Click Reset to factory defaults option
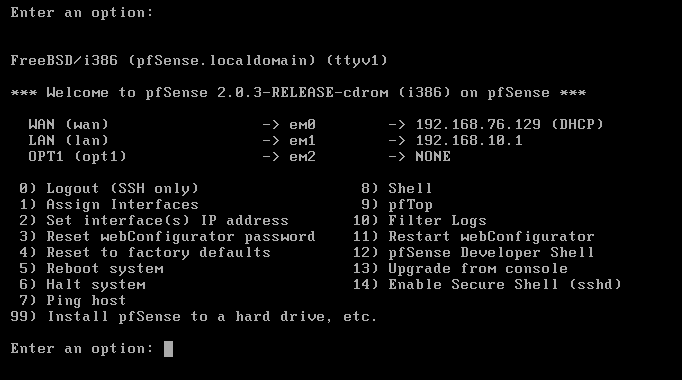 pyautogui.click(x=144, y=253)
